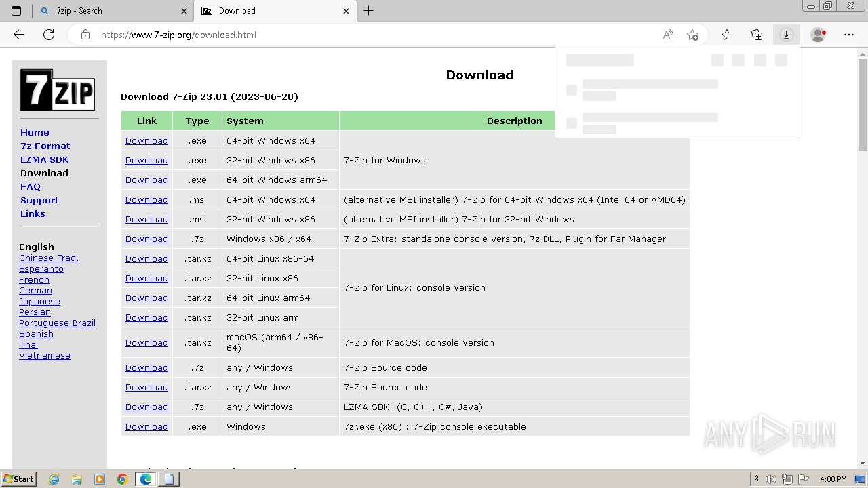
Task: Toggle the Downloads panel icon
Action: [x=786, y=35]
